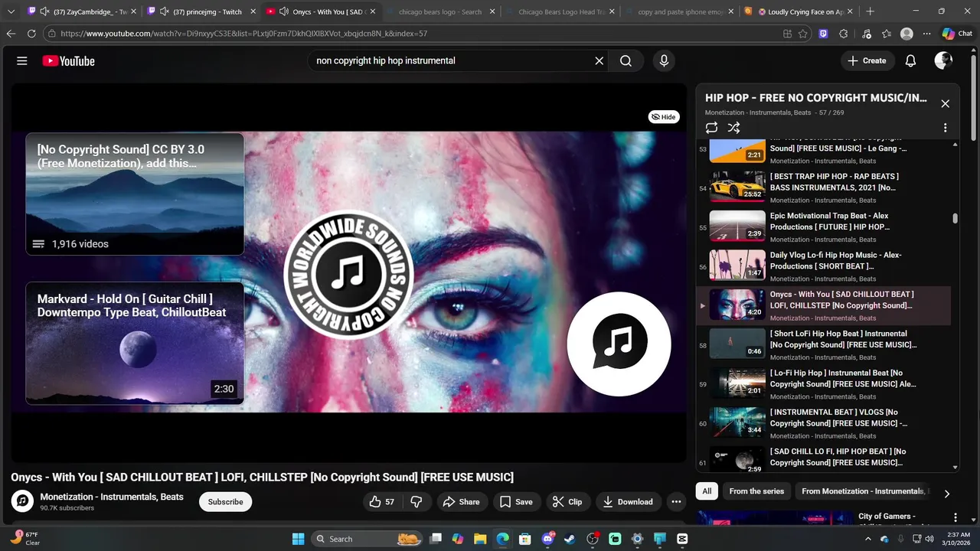Open playlist three-dot options menu

tap(945, 128)
